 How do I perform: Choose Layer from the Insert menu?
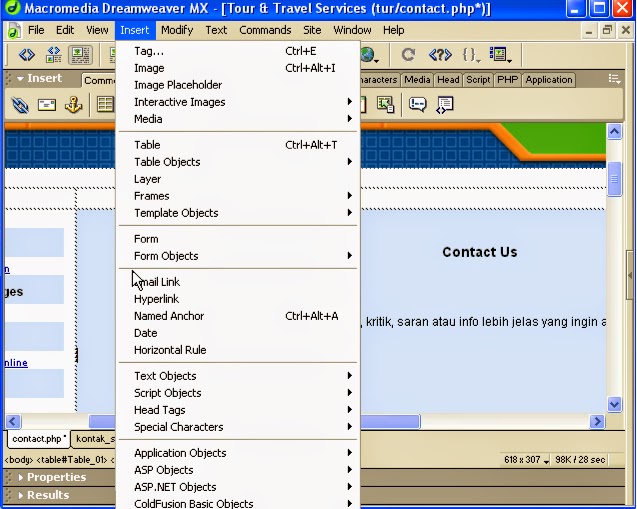click(x=238, y=179)
